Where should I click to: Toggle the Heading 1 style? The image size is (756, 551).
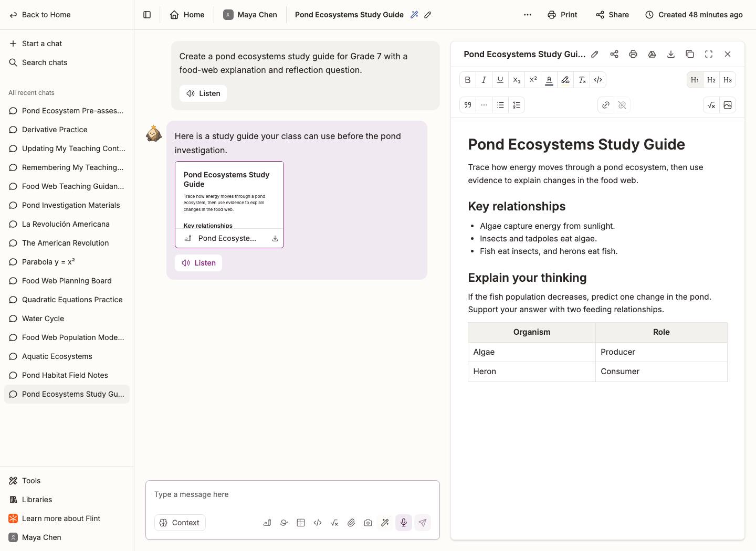tap(695, 80)
